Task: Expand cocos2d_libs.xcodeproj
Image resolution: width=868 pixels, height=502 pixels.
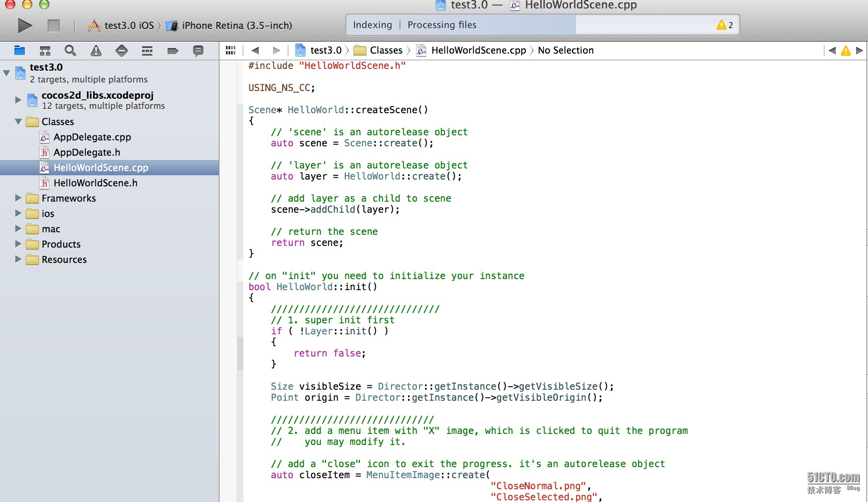Action: (x=18, y=100)
